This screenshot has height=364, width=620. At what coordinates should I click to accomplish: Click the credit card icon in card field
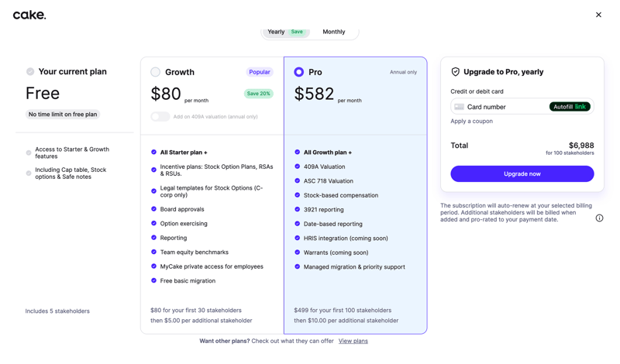coord(460,107)
